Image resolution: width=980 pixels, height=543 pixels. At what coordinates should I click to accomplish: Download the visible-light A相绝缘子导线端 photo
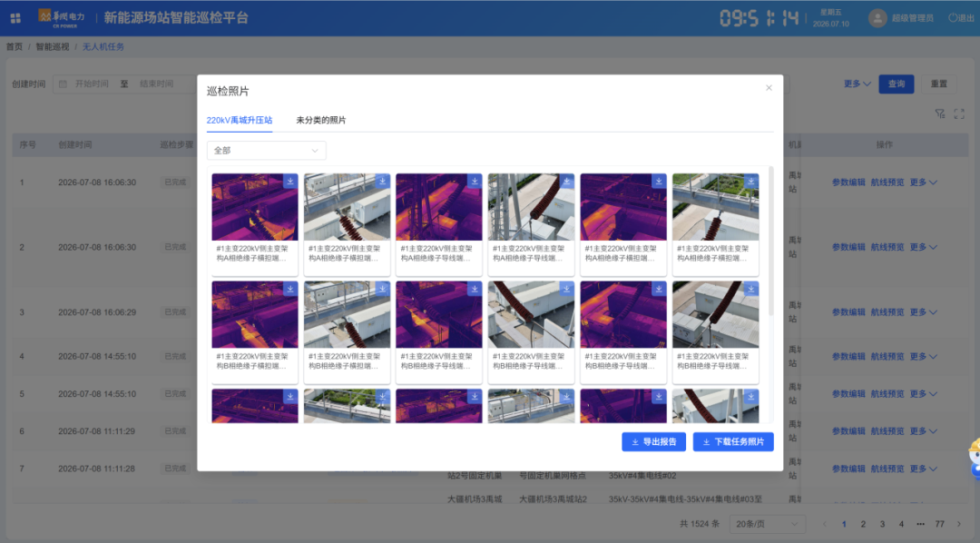click(x=566, y=181)
